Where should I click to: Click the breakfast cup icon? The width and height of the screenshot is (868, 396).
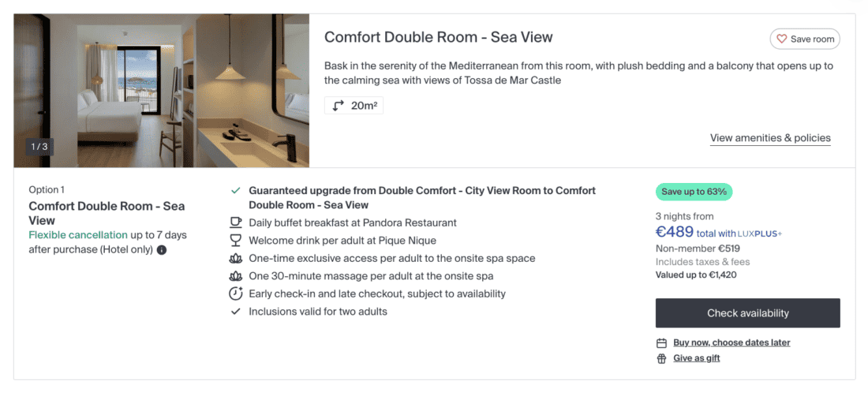[x=235, y=222]
